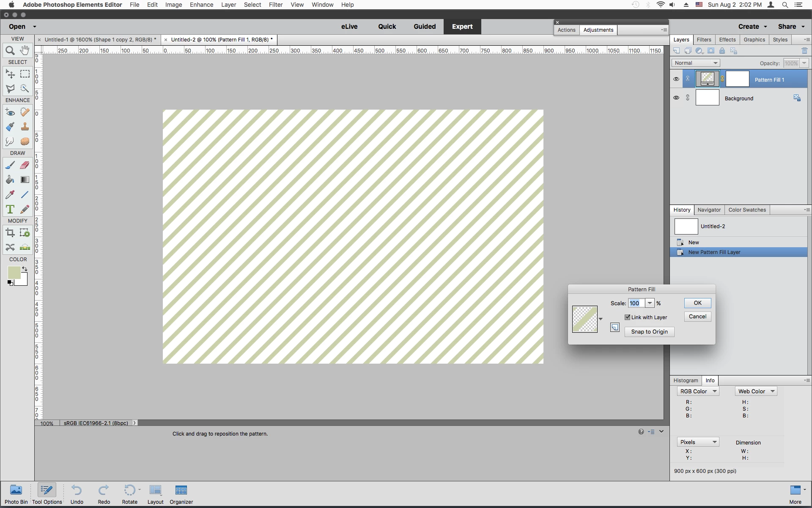Select the Eraser tool
This screenshot has width=812, height=508.
pos(25,165)
